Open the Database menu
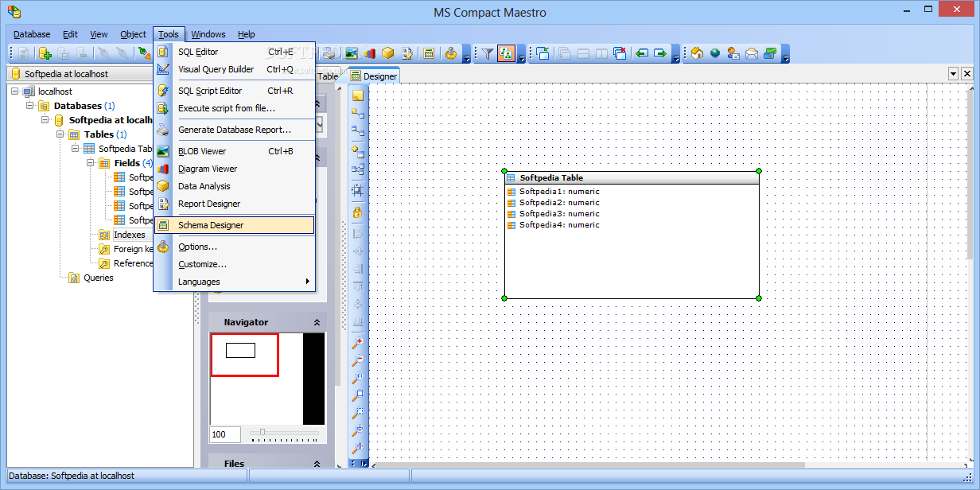This screenshot has height=490, width=980. point(32,34)
